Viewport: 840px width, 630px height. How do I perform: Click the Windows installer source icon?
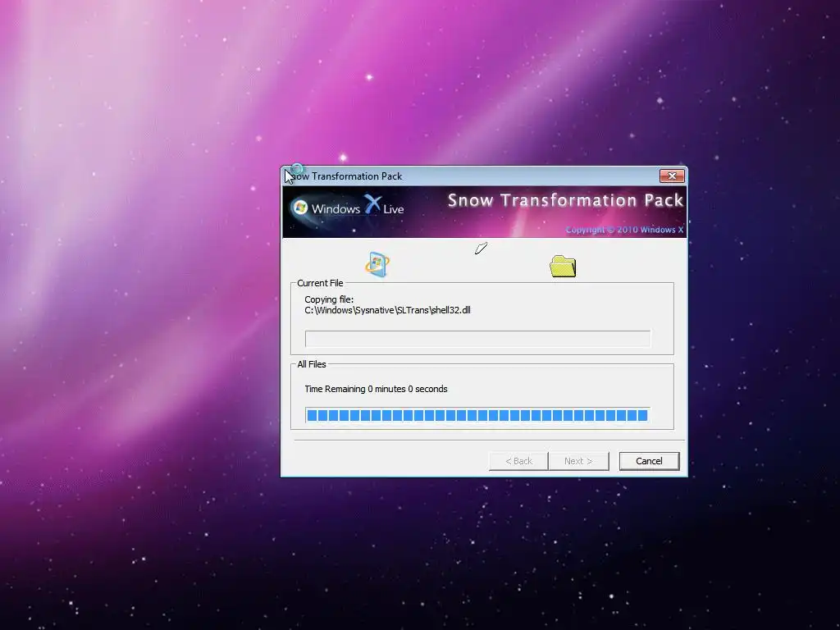pos(377,264)
